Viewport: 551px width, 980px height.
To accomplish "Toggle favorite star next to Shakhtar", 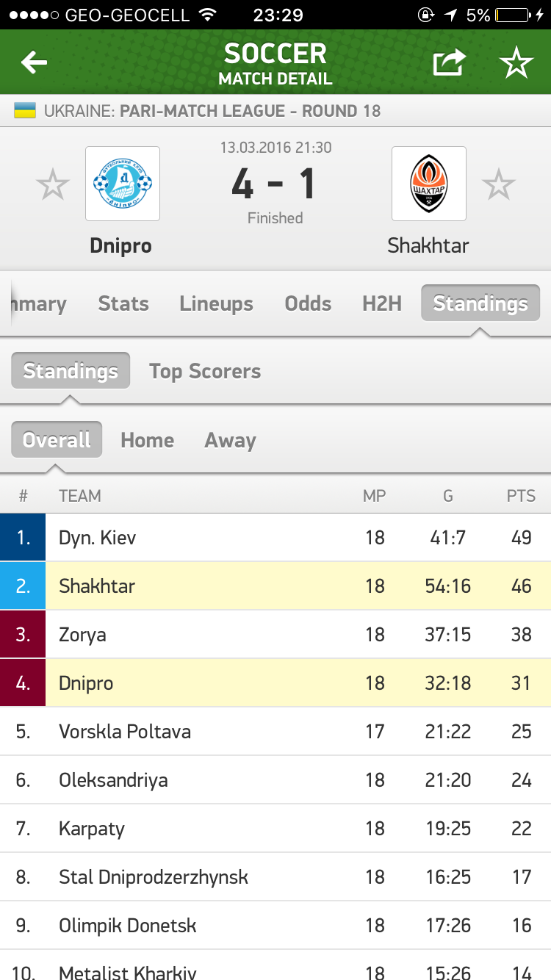I will pyautogui.click(x=499, y=185).
